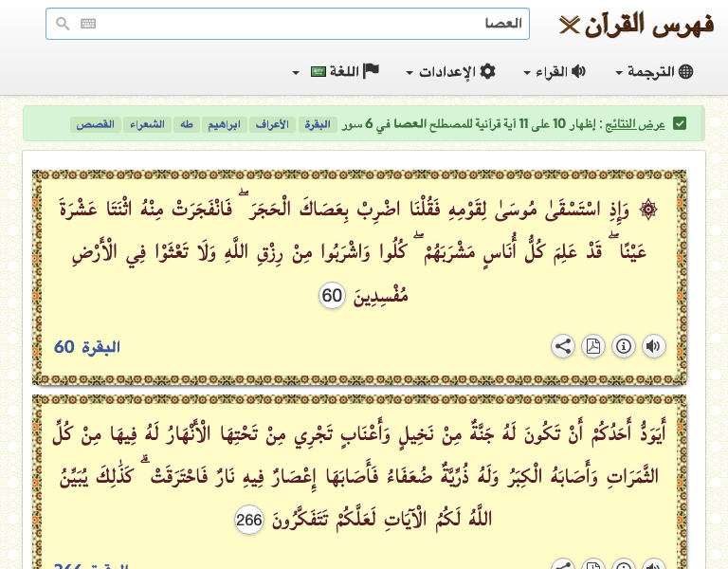Focus the search field containing العصا
This screenshot has height=569, width=728.
tap(287, 24)
